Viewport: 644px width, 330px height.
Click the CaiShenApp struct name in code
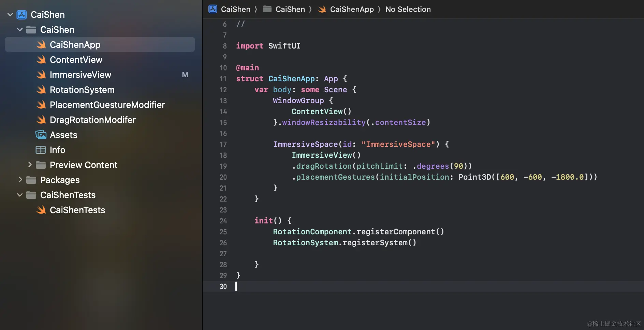click(x=292, y=79)
